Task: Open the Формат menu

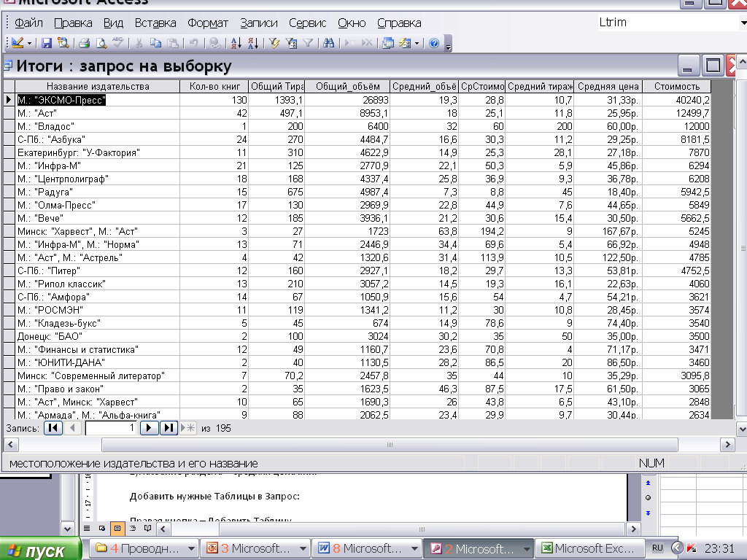Action: (x=208, y=23)
